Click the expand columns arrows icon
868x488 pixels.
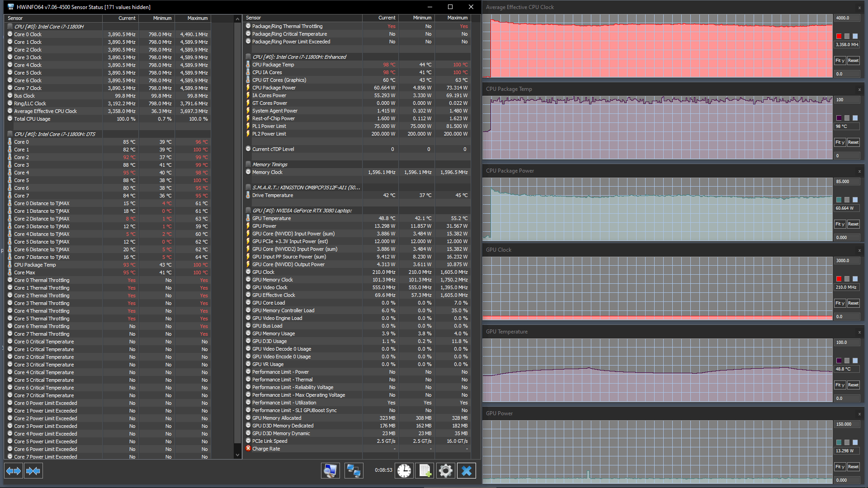click(14, 471)
